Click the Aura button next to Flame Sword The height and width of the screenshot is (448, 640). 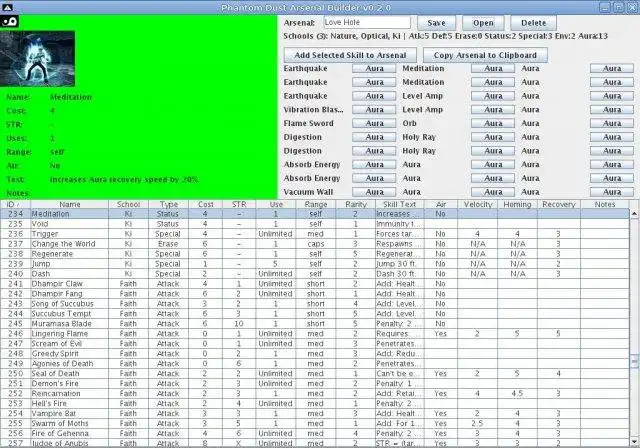[x=374, y=123]
